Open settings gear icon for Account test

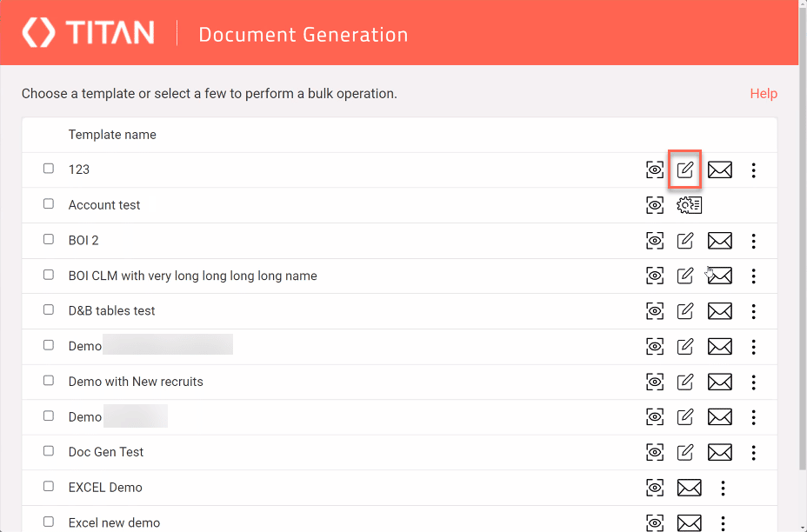point(689,205)
